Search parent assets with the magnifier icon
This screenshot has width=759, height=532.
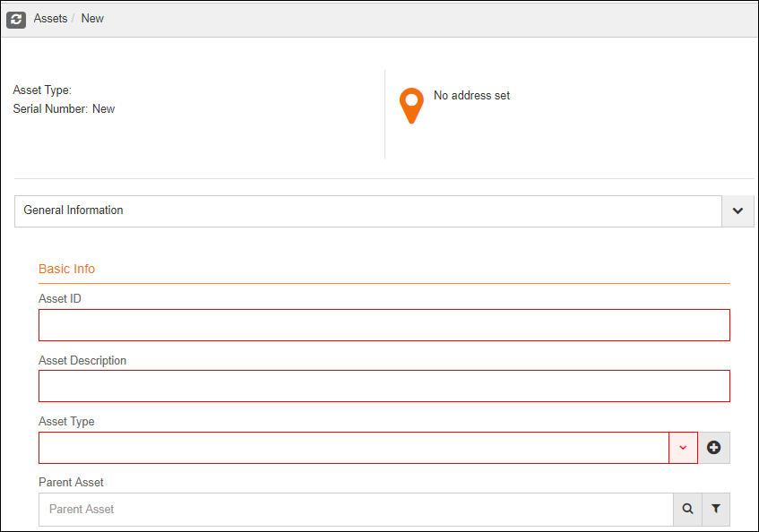coord(687,510)
